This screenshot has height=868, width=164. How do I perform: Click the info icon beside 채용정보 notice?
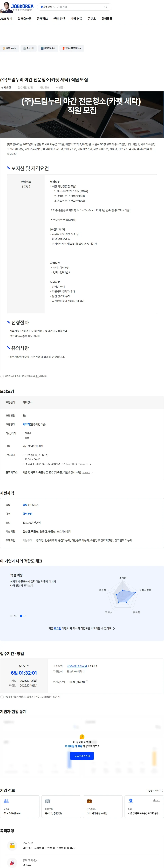pyautogui.click(x=2, y=376)
